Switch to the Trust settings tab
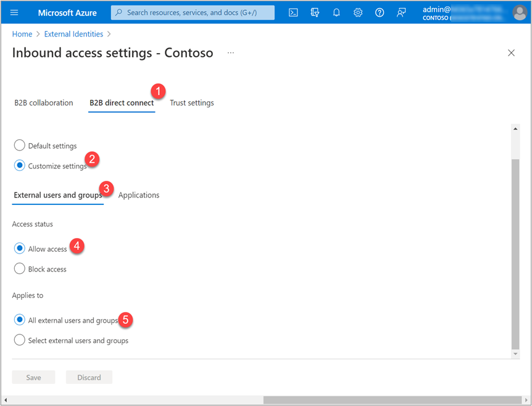Viewport: 532px width, 406px height. coord(191,103)
